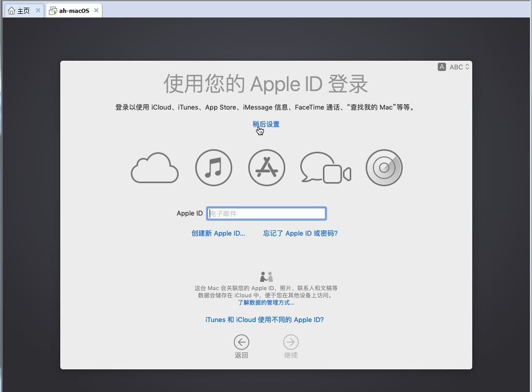Image resolution: width=532 pixels, height=392 pixels.
Task: Close the 主页 tab
Action: click(38, 10)
